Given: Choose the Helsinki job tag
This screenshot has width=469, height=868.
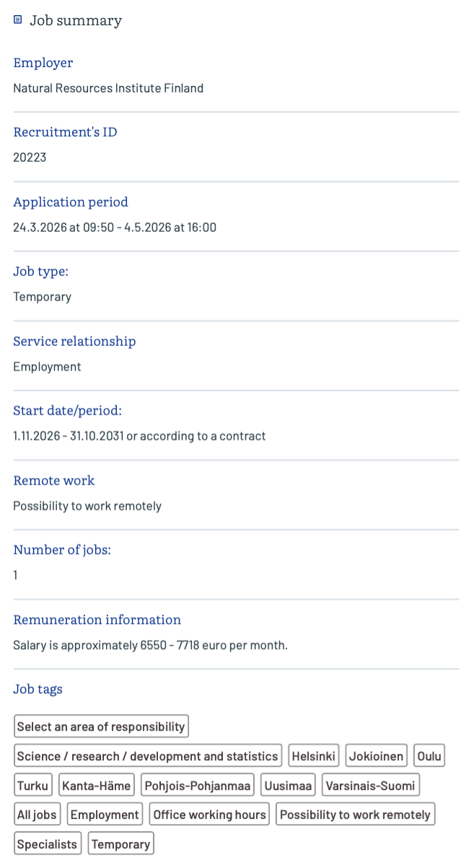Looking at the screenshot, I should tap(314, 756).
